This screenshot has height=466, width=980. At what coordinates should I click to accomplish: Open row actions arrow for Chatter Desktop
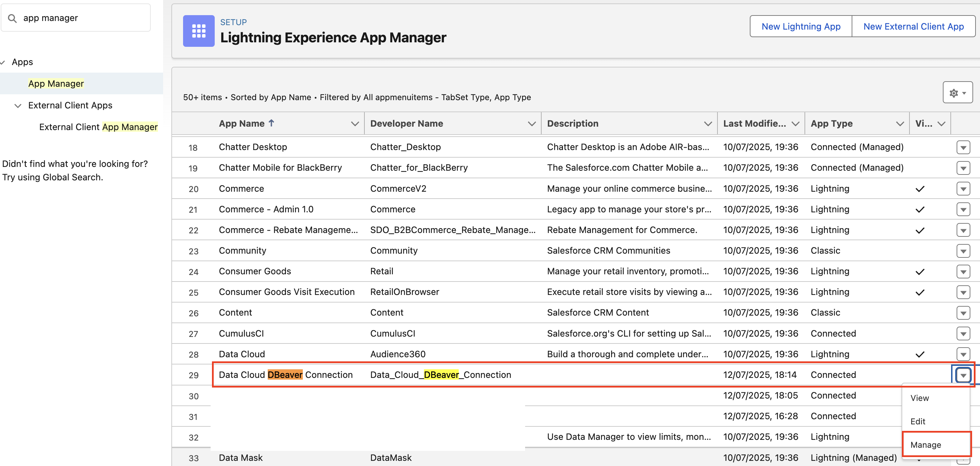click(962, 147)
